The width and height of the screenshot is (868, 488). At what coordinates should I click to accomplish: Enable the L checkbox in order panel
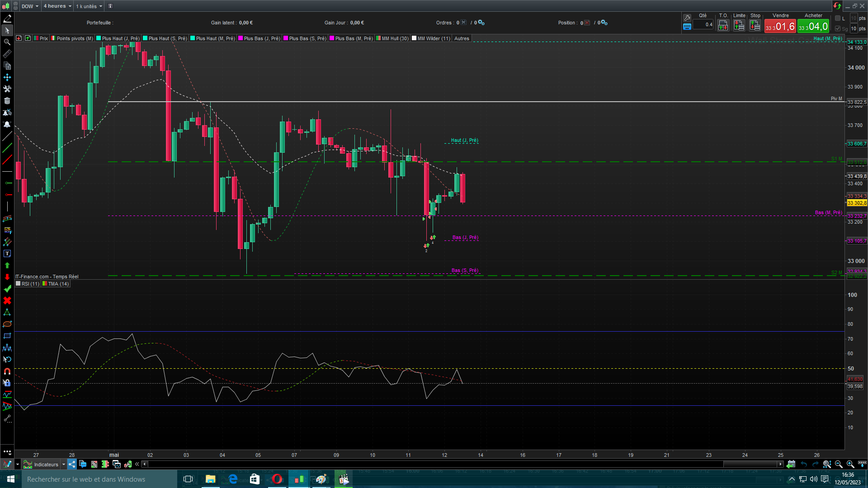click(838, 18)
